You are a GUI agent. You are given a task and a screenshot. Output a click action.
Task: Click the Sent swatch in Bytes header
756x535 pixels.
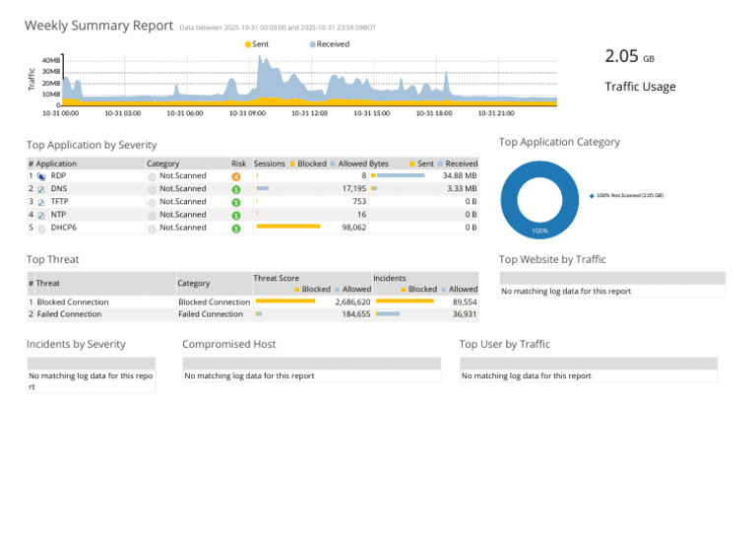click(x=412, y=164)
